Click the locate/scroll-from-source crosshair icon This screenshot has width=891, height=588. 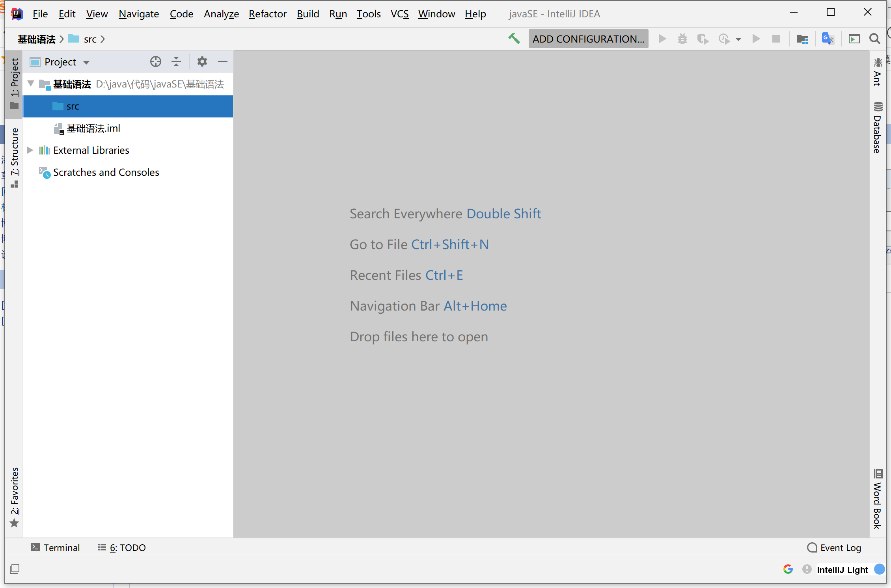[155, 62]
